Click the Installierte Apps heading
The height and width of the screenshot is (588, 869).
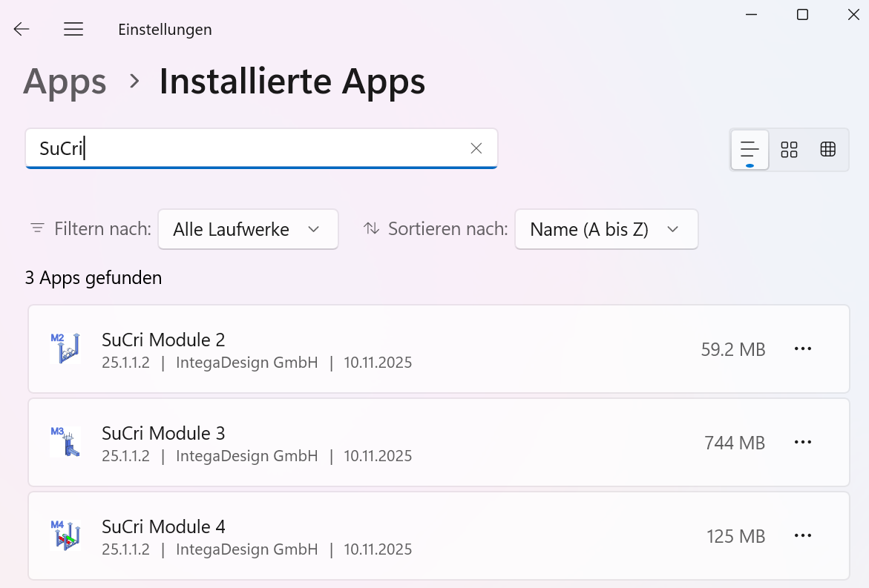click(x=292, y=82)
